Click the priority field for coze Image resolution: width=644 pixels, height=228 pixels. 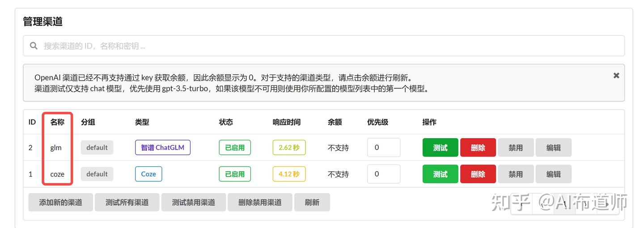tap(383, 174)
